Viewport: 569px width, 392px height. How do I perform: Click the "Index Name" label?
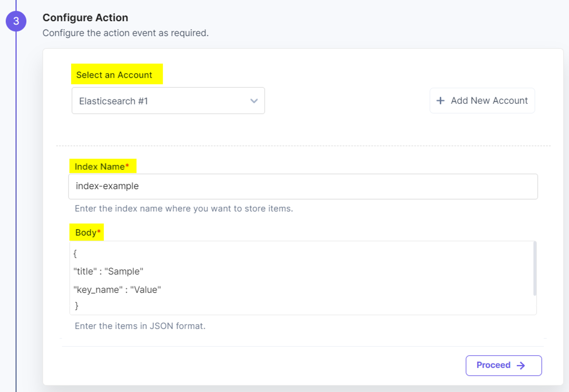tap(102, 166)
